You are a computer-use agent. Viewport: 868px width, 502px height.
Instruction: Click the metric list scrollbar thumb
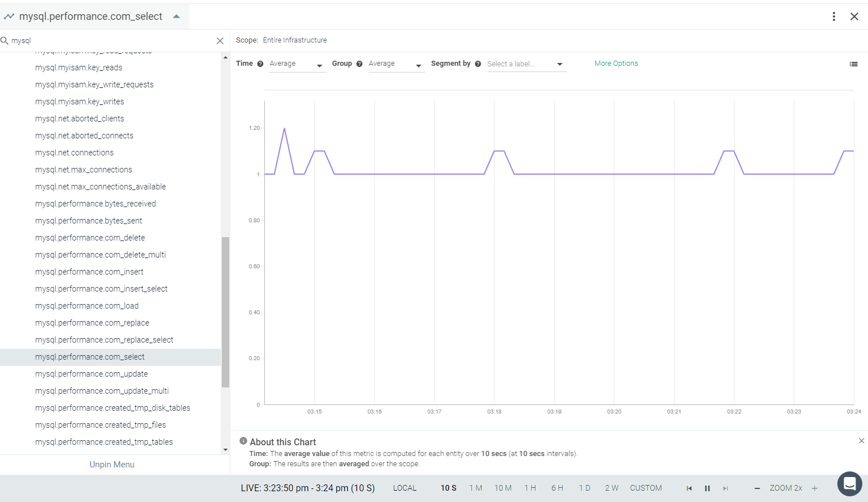pyautogui.click(x=225, y=312)
